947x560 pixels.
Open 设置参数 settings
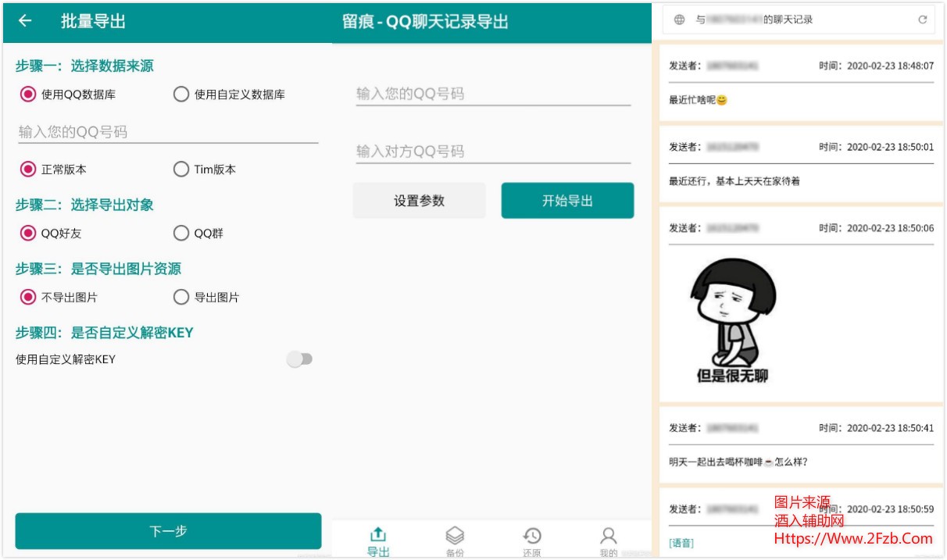[x=419, y=201]
